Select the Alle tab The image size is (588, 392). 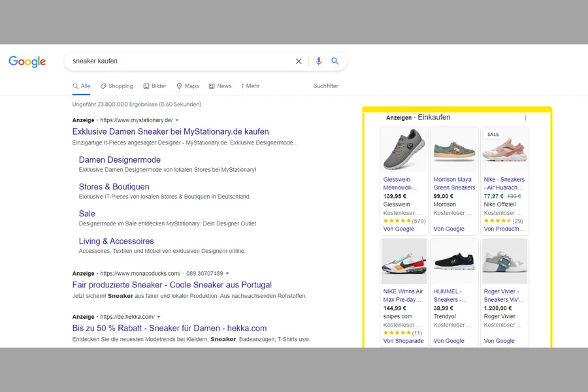tap(82, 86)
